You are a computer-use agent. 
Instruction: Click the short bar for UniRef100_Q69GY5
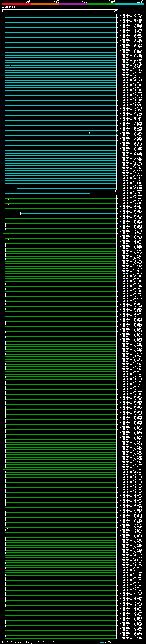coord(69,213)
